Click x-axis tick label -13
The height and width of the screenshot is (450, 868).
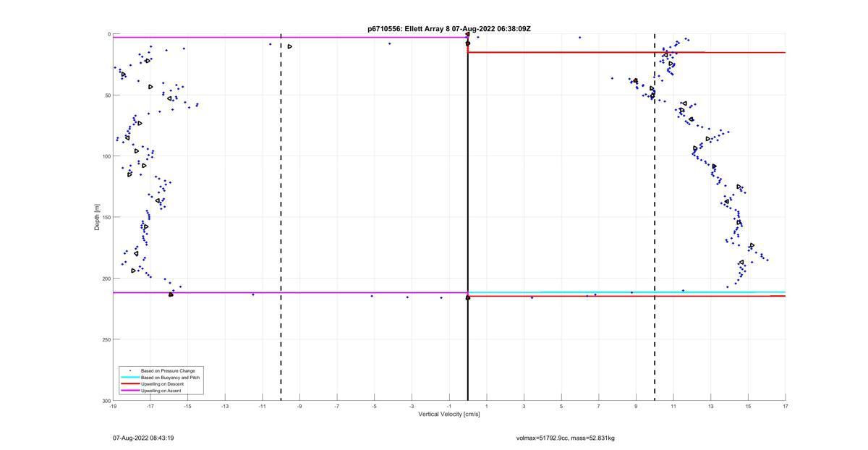pyautogui.click(x=225, y=407)
